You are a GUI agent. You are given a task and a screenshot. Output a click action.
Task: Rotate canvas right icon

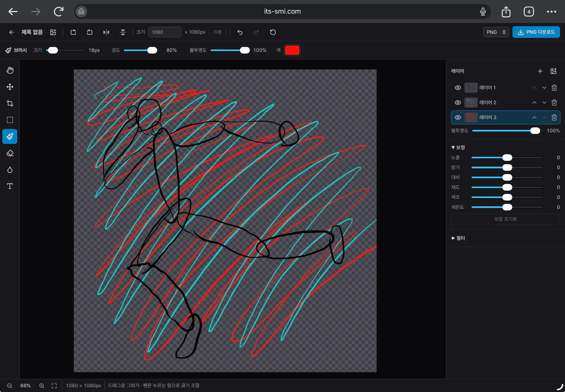(90, 32)
